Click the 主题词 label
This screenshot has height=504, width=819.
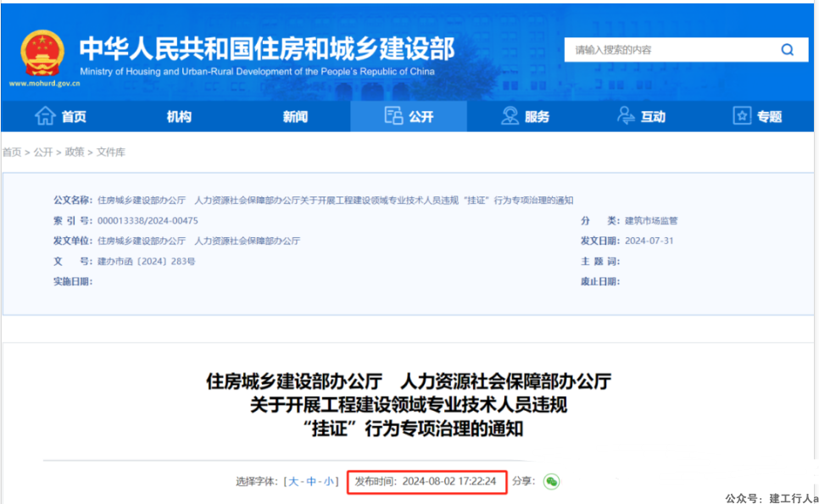pos(600,262)
